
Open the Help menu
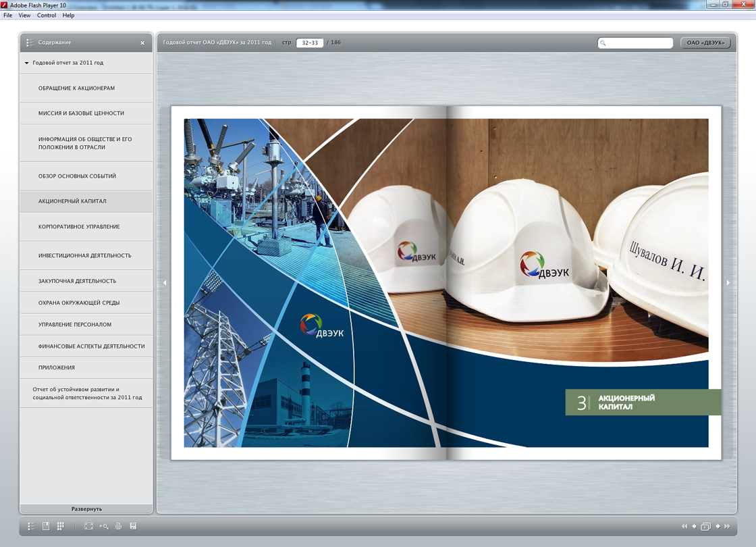pyautogui.click(x=68, y=16)
